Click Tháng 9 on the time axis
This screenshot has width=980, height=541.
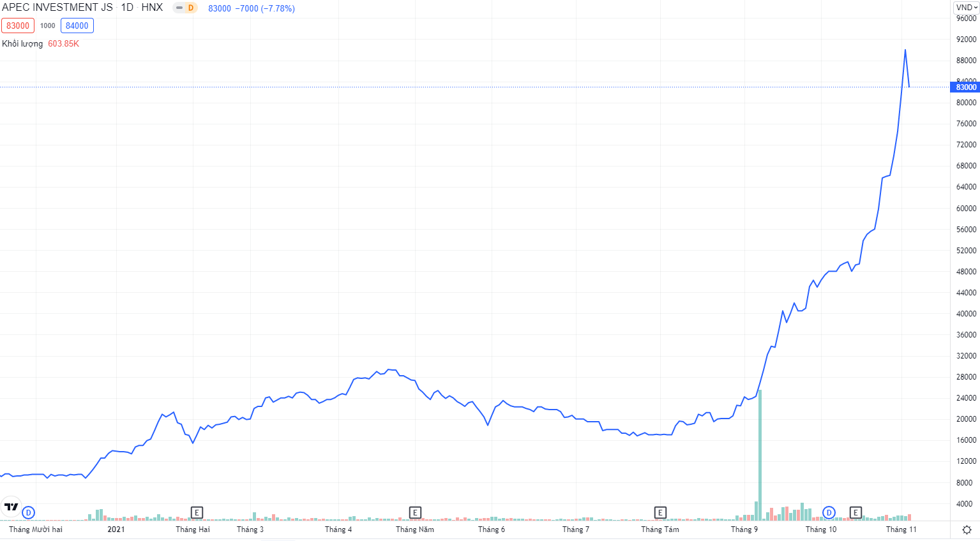click(744, 530)
